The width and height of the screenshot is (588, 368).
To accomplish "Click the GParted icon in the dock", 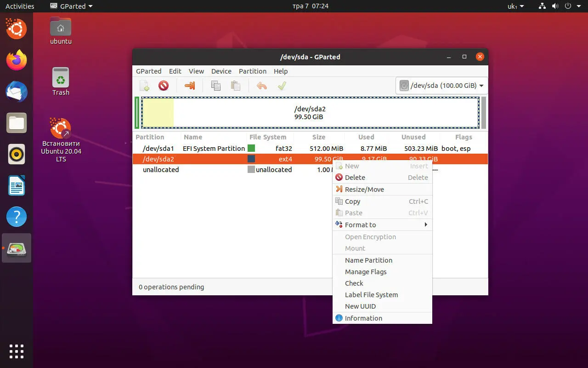I will (17, 248).
